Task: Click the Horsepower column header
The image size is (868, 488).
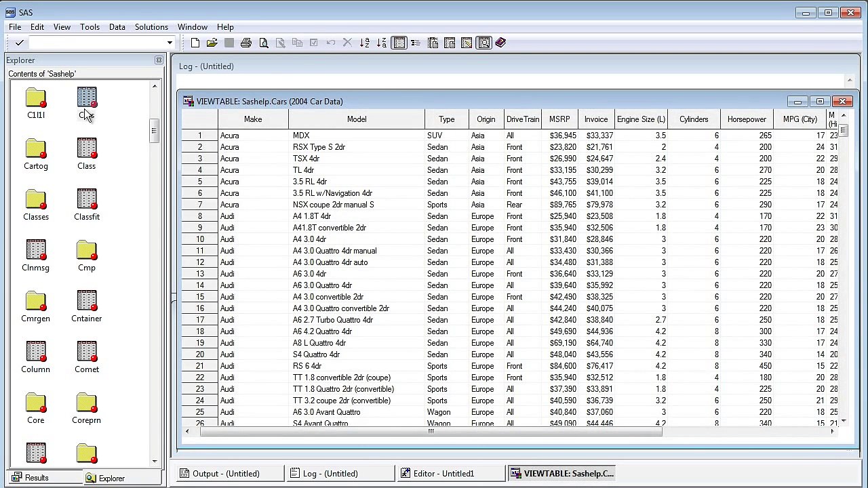Action: coord(747,119)
